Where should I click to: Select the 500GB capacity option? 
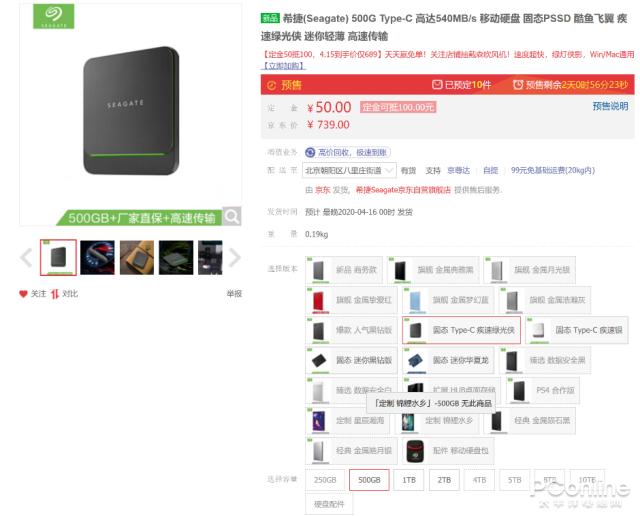coord(369,480)
